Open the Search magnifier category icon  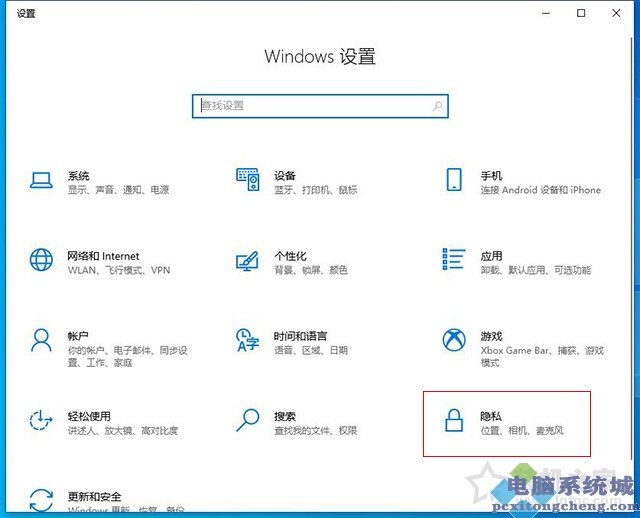point(248,420)
